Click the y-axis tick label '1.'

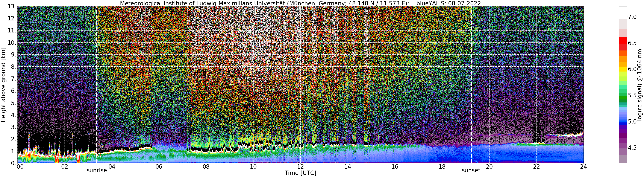tap(14, 151)
